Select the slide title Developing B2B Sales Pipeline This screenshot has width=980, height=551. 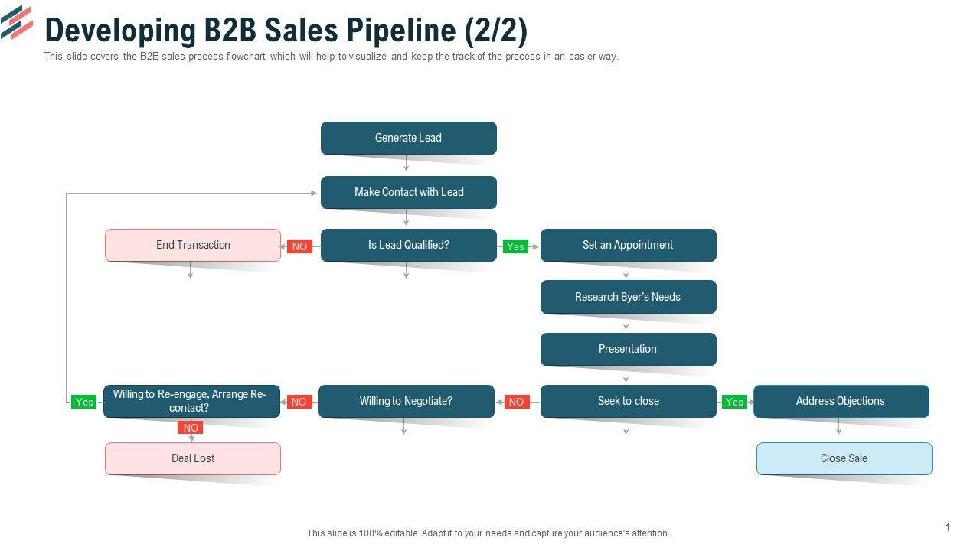pyautogui.click(x=286, y=31)
